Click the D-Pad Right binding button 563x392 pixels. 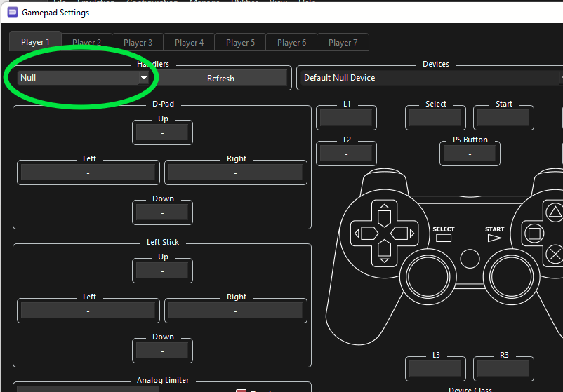236,173
